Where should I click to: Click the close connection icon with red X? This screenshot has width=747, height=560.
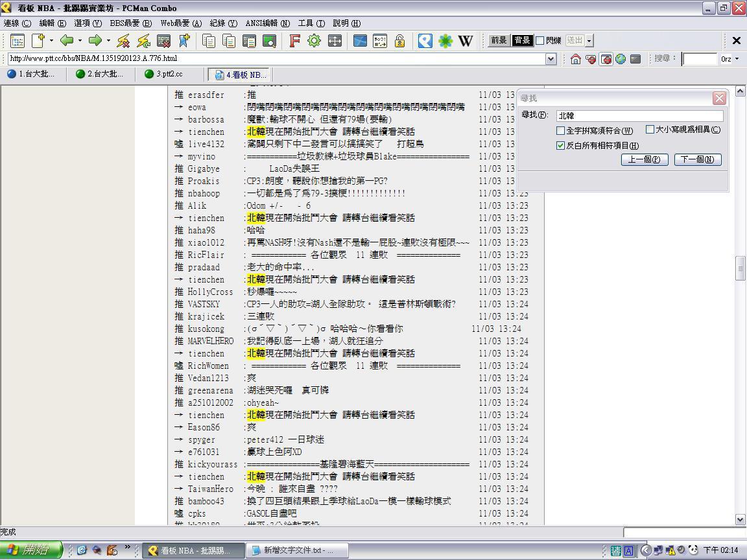pos(163,41)
